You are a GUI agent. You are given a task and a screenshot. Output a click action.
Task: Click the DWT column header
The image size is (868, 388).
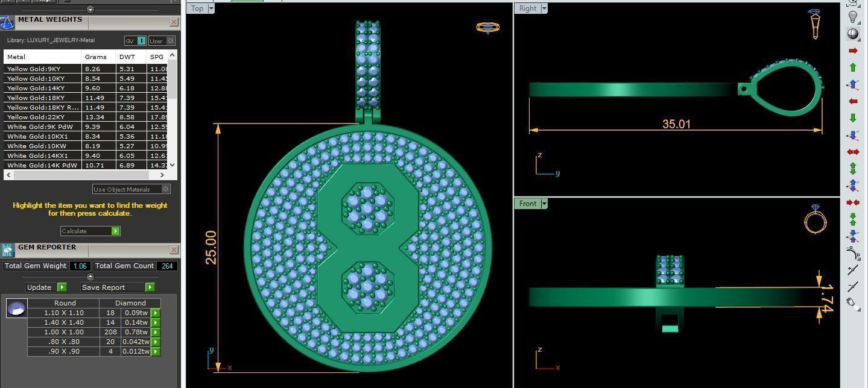pos(131,57)
